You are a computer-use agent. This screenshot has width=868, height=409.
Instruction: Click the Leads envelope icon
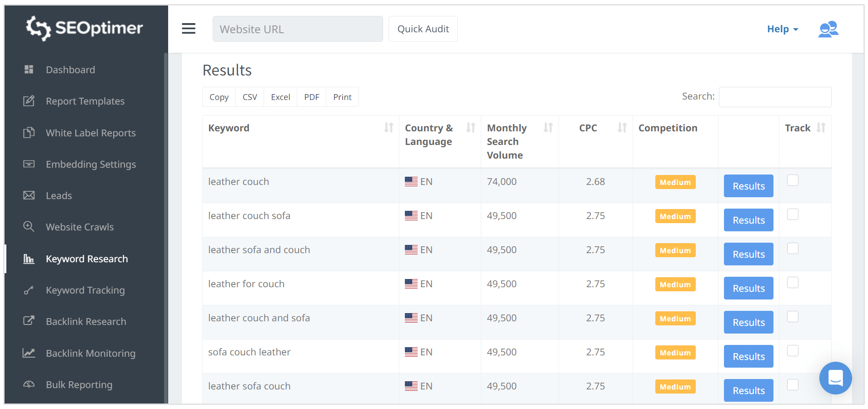29,195
